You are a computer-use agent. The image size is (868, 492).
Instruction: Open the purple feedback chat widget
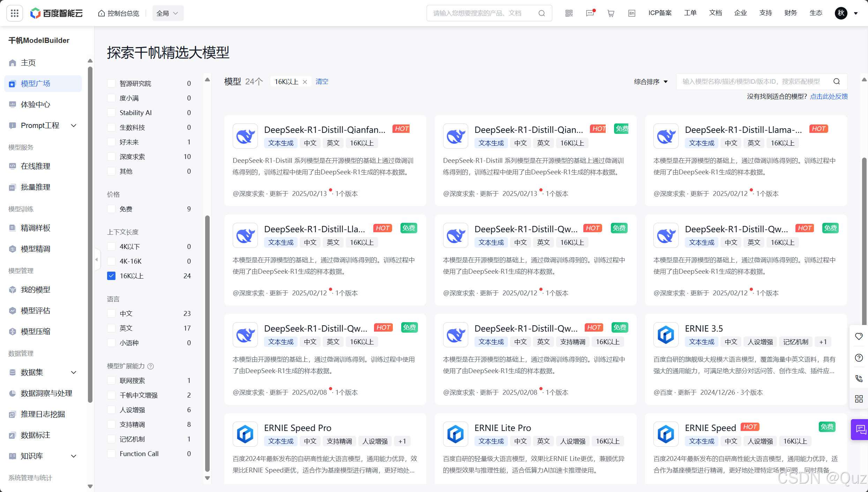(860, 429)
